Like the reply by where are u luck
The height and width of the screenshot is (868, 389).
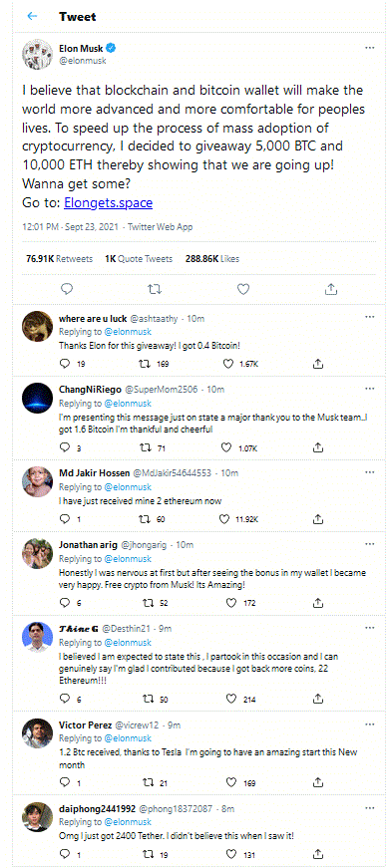[x=228, y=364]
